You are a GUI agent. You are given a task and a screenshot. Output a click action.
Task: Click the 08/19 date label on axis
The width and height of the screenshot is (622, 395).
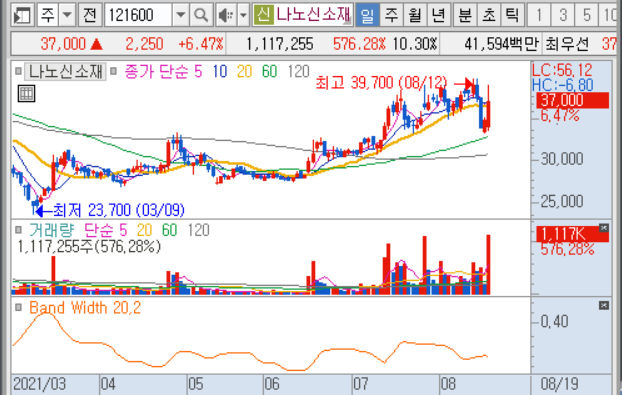click(560, 384)
